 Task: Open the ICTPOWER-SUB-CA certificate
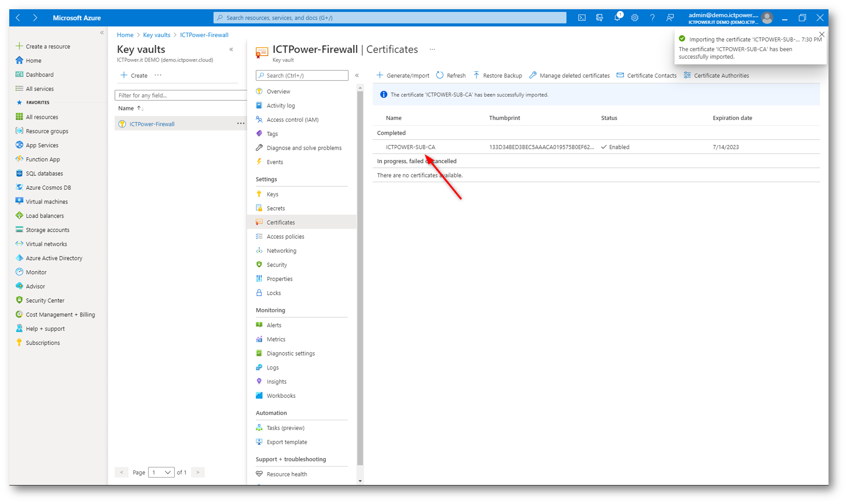pyautogui.click(x=410, y=147)
